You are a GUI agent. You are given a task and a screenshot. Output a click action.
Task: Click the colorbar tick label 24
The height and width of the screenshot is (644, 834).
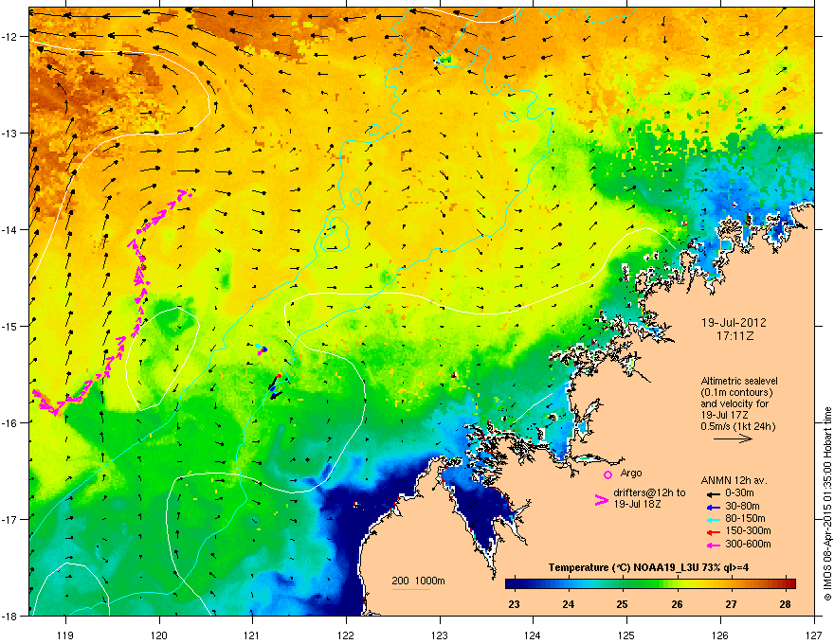[x=568, y=604]
